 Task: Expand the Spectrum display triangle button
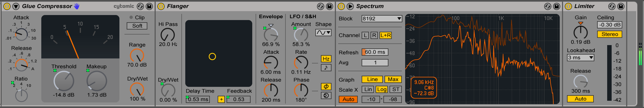click(x=350, y=6)
